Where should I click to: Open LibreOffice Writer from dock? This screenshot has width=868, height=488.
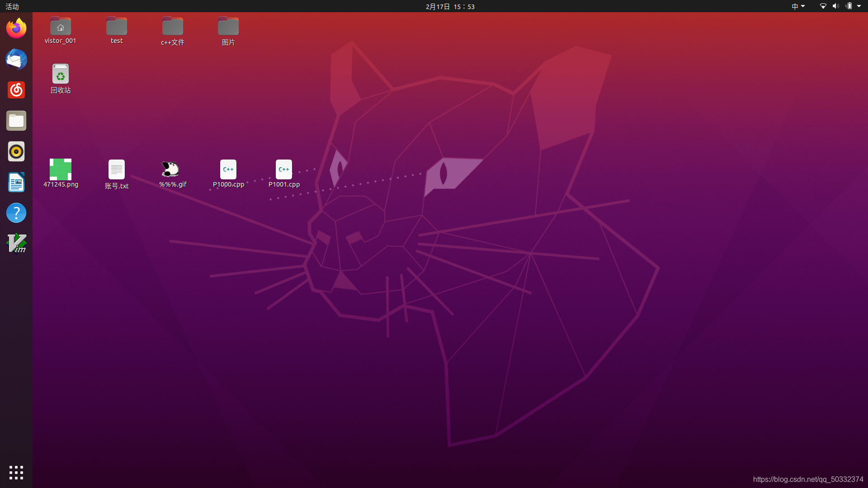click(16, 182)
